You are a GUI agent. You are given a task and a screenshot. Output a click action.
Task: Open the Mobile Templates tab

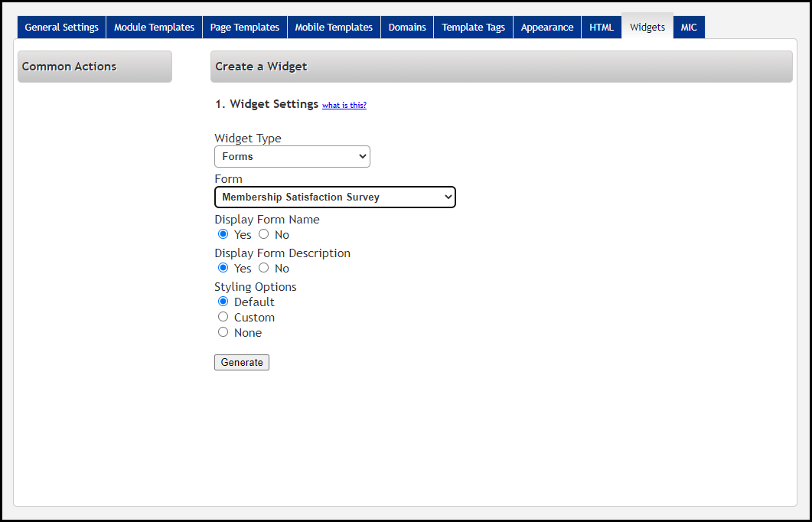coord(334,28)
